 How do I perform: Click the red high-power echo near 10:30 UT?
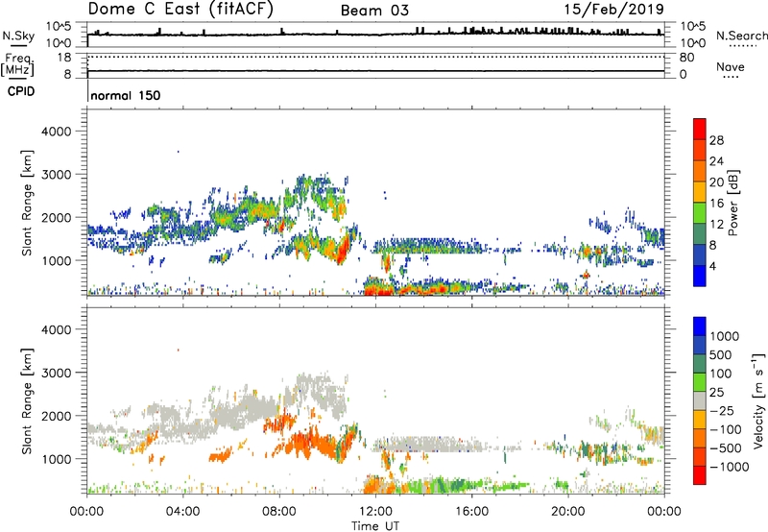[x=343, y=248]
